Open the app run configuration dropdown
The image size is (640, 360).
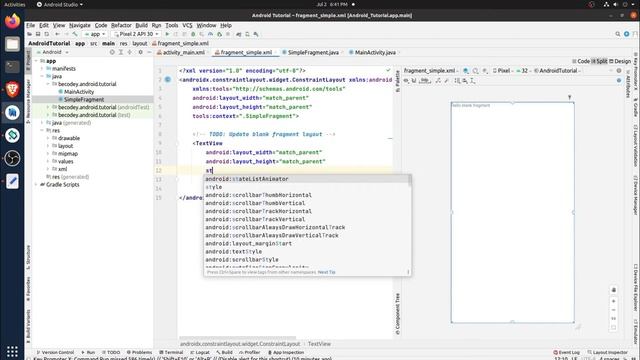(x=94, y=34)
